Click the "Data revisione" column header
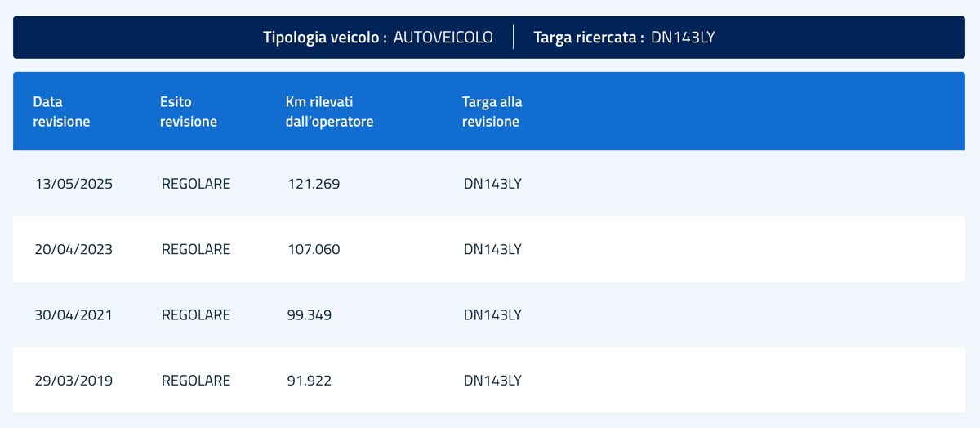The image size is (980, 428). tap(61, 112)
